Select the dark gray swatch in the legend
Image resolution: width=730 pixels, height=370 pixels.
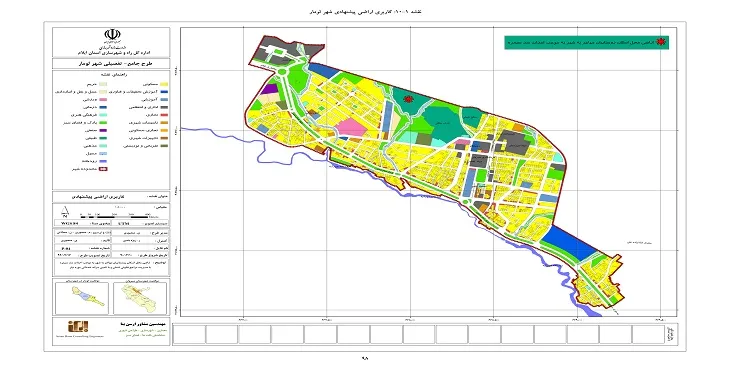pyautogui.click(x=164, y=107)
